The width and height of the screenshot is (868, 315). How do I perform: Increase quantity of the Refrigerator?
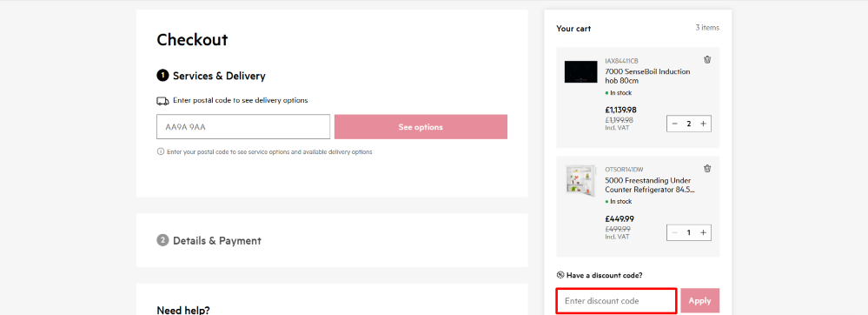tap(703, 232)
